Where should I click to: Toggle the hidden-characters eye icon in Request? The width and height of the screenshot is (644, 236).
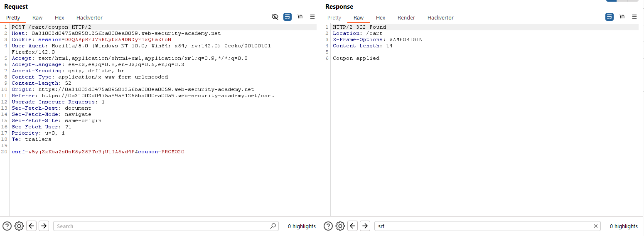[275, 17]
